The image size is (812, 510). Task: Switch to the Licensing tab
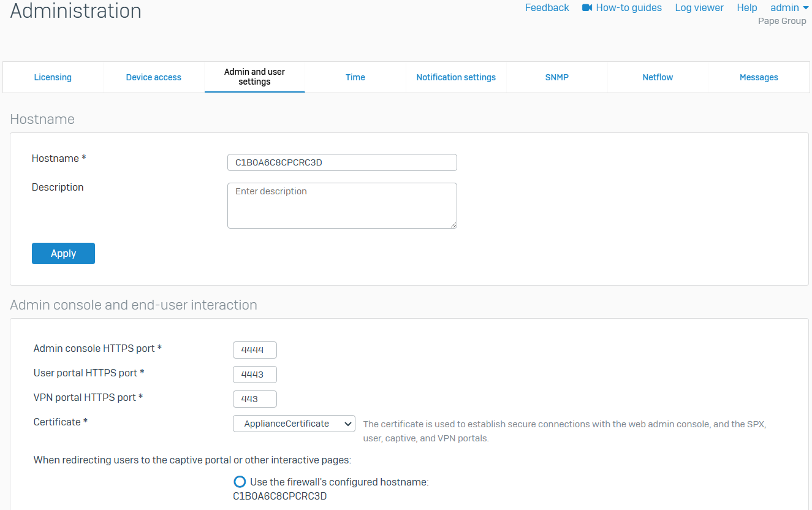coord(53,77)
